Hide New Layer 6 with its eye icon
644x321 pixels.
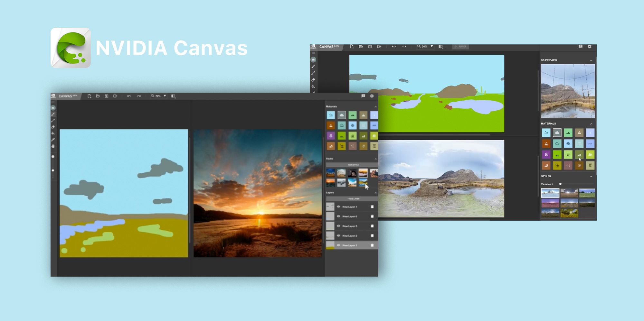[338, 216]
